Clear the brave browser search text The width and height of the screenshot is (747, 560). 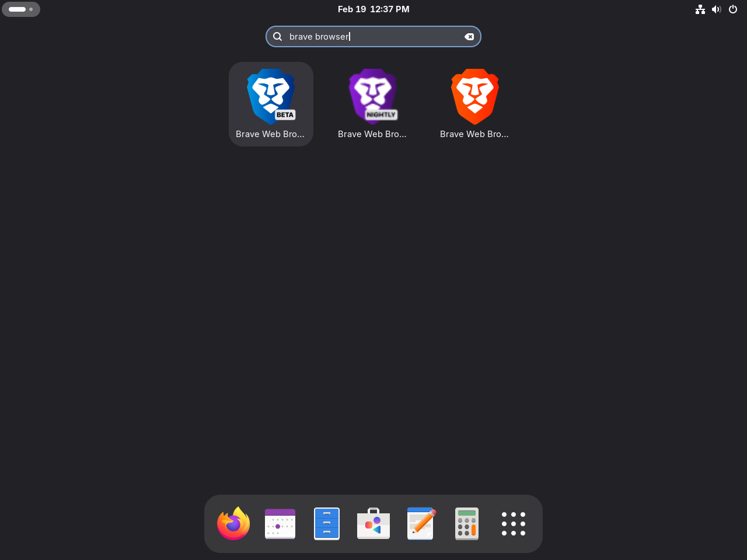470,36
